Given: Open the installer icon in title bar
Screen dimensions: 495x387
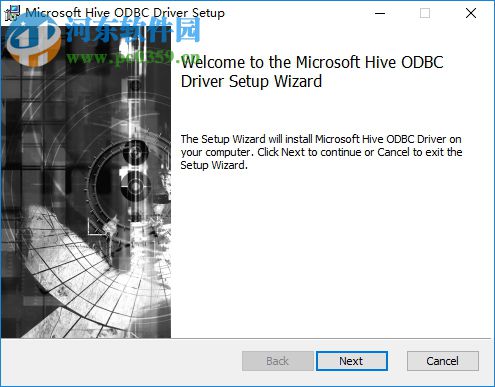Looking at the screenshot, I should coord(12,13).
